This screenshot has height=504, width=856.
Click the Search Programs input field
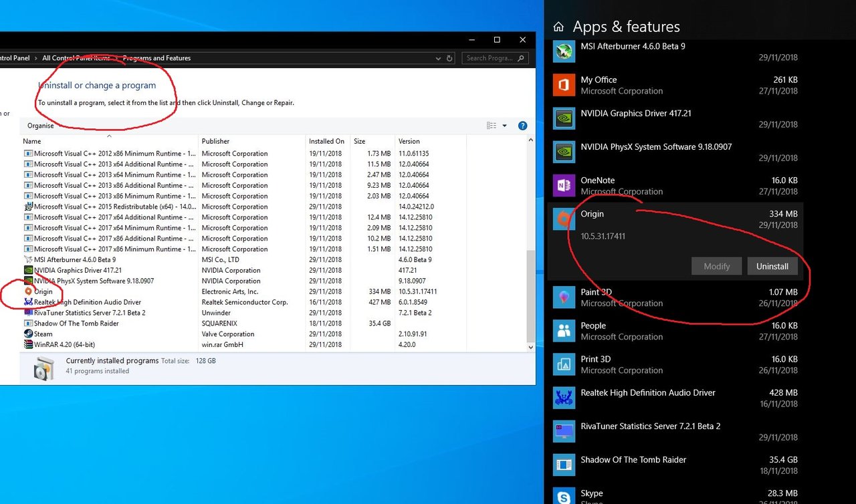[x=490, y=58]
